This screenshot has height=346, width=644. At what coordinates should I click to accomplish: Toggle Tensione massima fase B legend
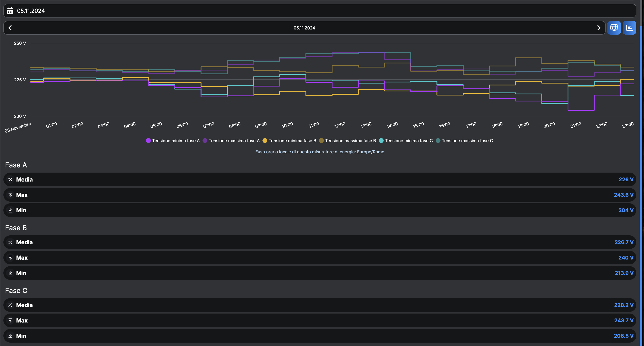[x=347, y=141]
